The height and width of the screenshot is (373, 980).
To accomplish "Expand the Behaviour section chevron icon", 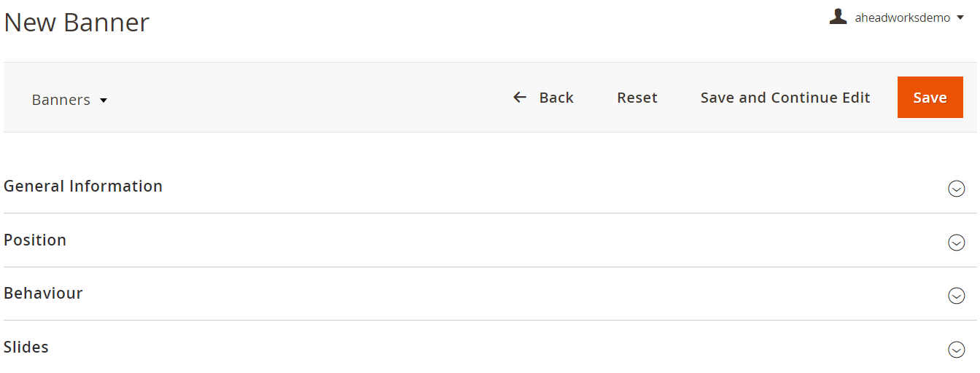I will click(x=956, y=296).
